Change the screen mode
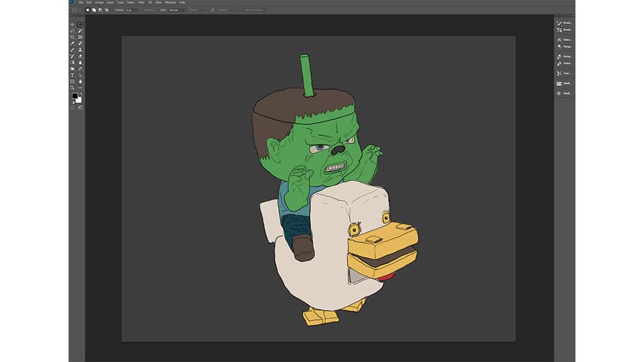 (80, 108)
